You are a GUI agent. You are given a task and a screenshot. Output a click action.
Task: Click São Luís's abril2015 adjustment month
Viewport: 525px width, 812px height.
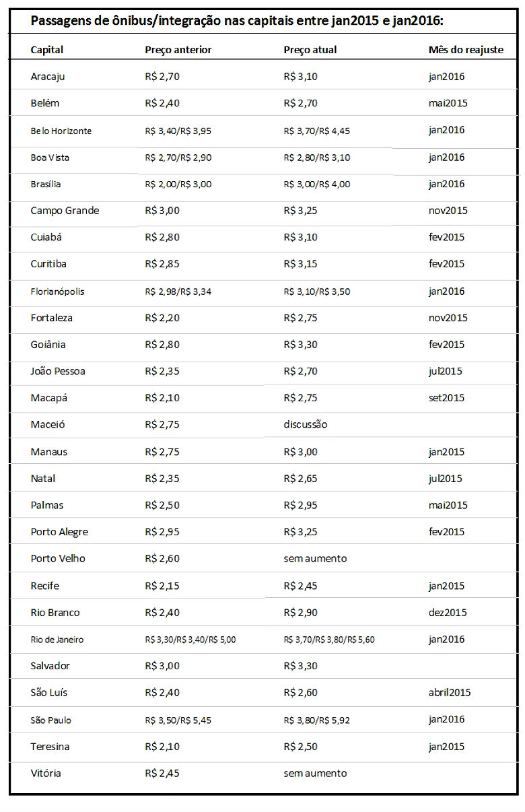point(450,693)
